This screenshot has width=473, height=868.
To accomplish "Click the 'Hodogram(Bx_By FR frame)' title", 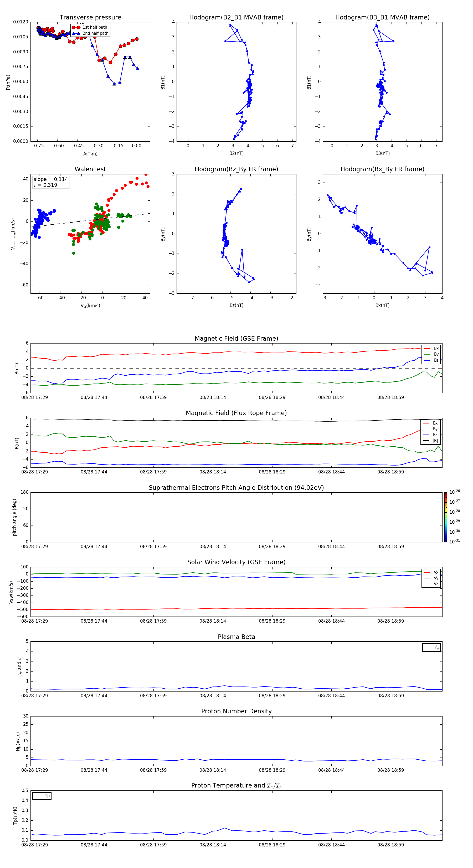I will coord(382,169).
